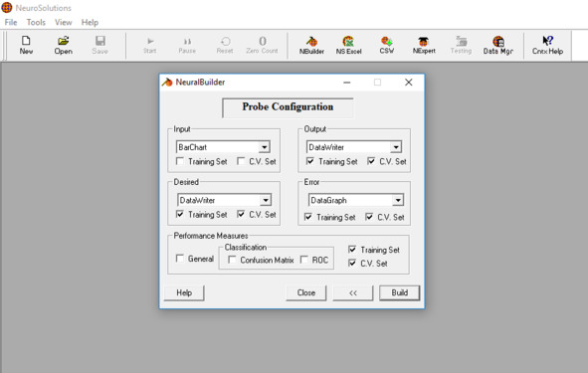The height and width of the screenshot is (373, 588).
Task: Expand the Input BarChart dropdown
Action: coord(265,147)
